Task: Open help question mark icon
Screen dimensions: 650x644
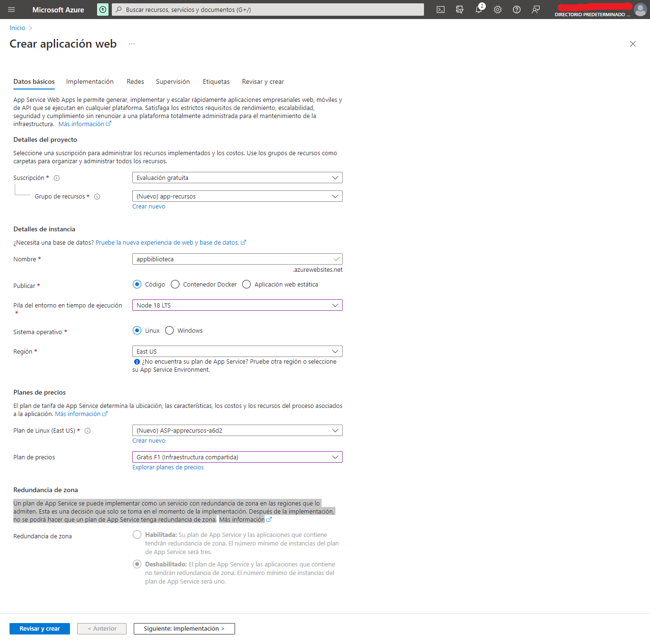Action: point(517,10)
